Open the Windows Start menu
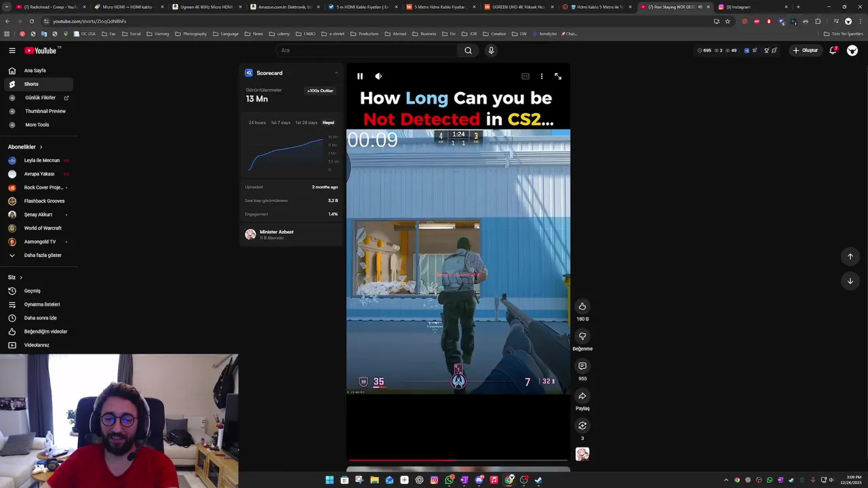Image resolution: width=868 pixels, height=488 pixels. click(x=330, y=480)
